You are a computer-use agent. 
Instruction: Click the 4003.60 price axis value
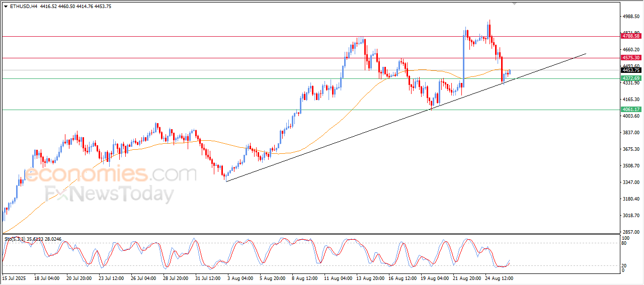(x=631, y=116)
